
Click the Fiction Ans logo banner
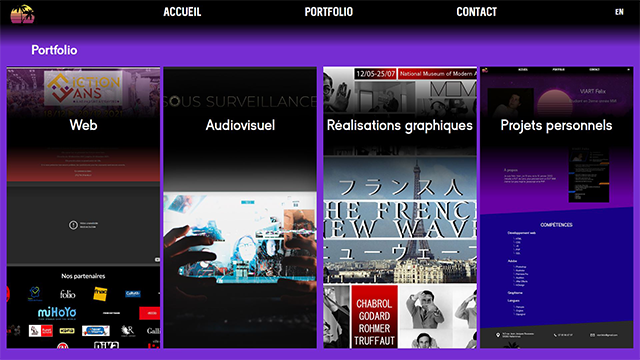click(x=83, y=87)
